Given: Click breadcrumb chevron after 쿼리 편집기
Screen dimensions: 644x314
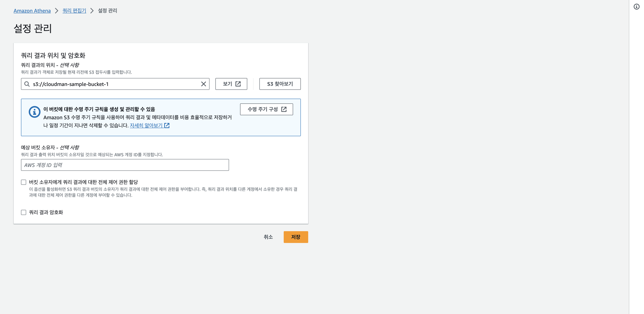Looking at the screenshot, I should 92,11.
